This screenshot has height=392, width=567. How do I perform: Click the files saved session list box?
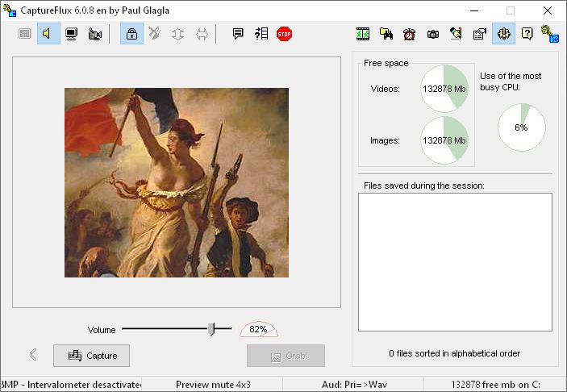tap(455, 262)
